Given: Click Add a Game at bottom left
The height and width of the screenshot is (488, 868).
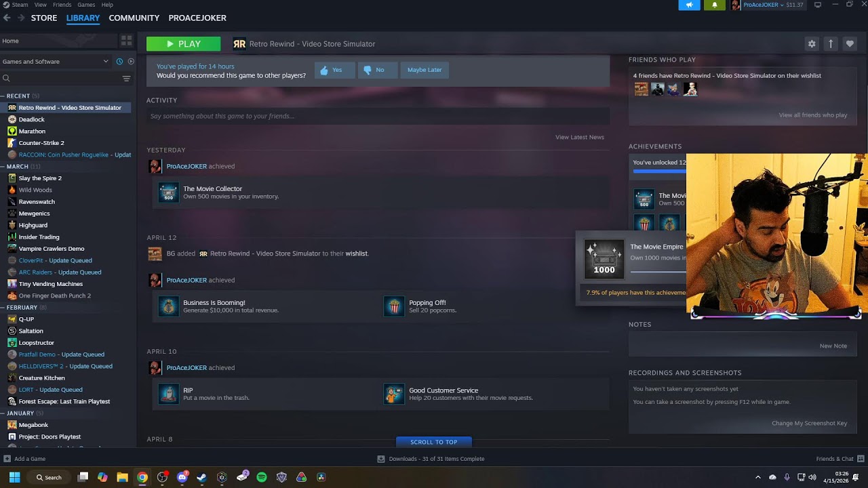Looking at the screenshot, I should [x=25, y=459].
